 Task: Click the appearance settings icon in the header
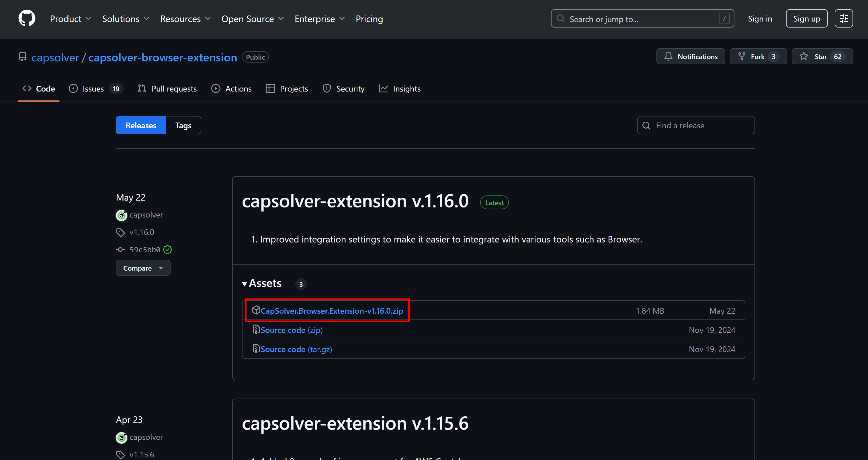click(x=843, y=19)
